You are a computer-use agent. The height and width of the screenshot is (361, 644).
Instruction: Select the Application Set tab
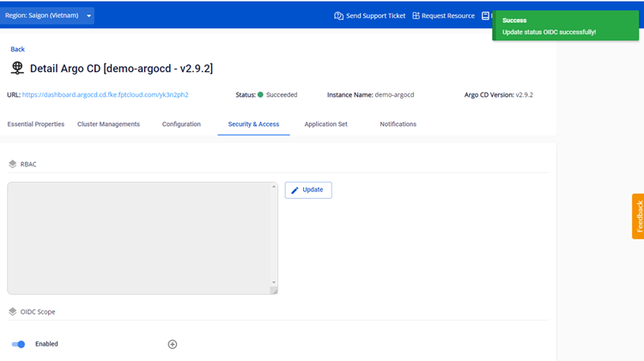pyautogui.click(x=325, y=124)
